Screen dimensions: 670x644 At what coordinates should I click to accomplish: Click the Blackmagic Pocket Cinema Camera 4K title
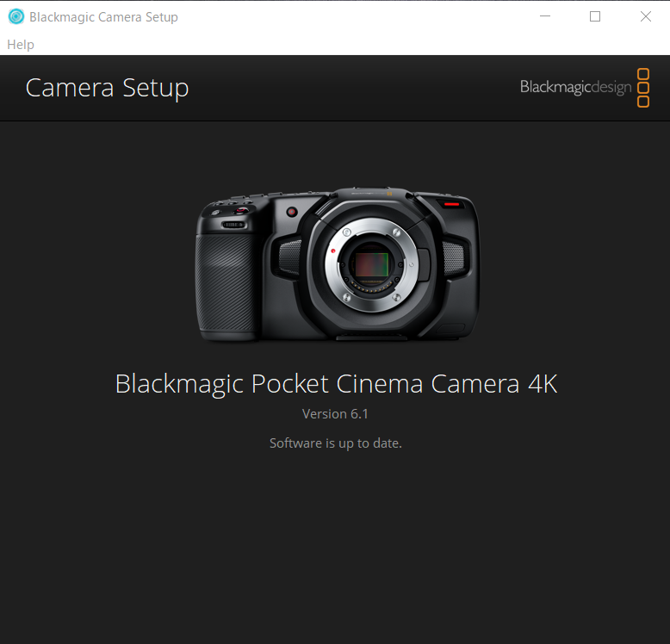pos(336,383)
